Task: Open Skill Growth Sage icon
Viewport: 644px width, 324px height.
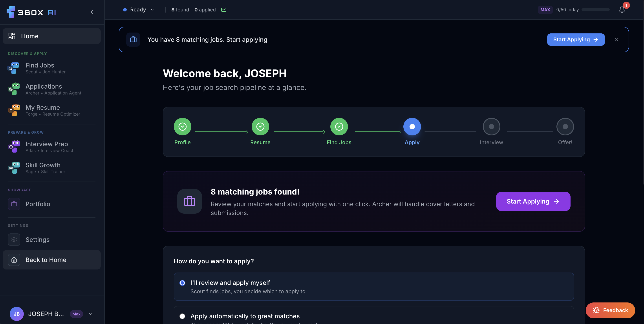Action: click(14, 168)
